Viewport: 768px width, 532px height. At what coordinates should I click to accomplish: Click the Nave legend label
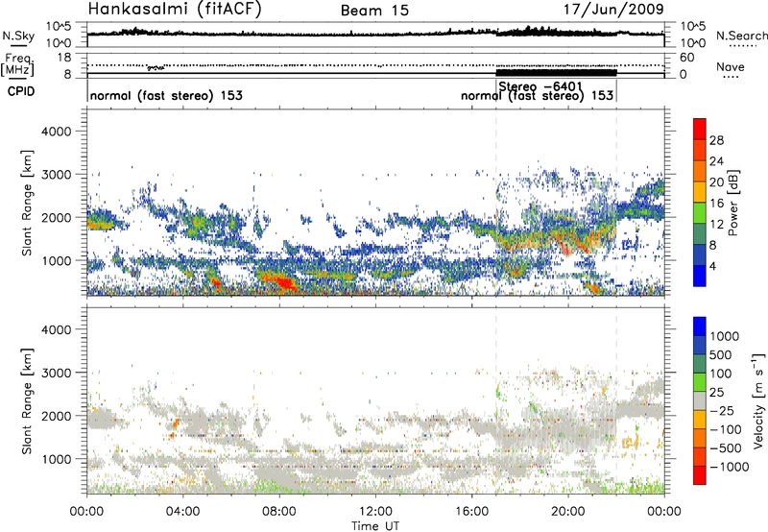[x=731, y=66]
